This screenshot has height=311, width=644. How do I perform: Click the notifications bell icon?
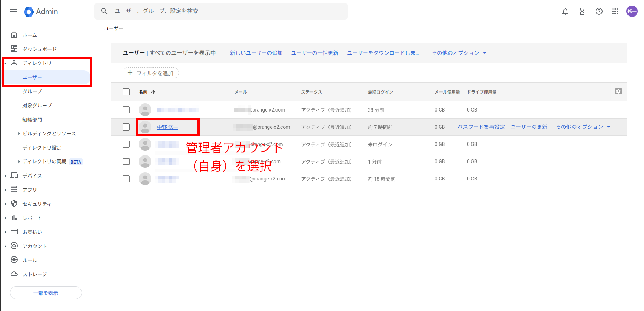click(565, 11)
